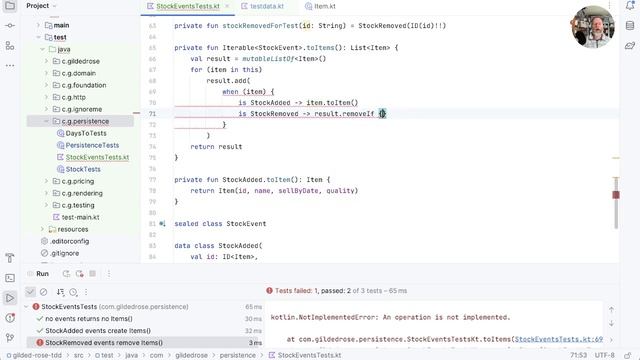
Task: Click the editor vertical scrollbar
Action: (x=616, y=202)
